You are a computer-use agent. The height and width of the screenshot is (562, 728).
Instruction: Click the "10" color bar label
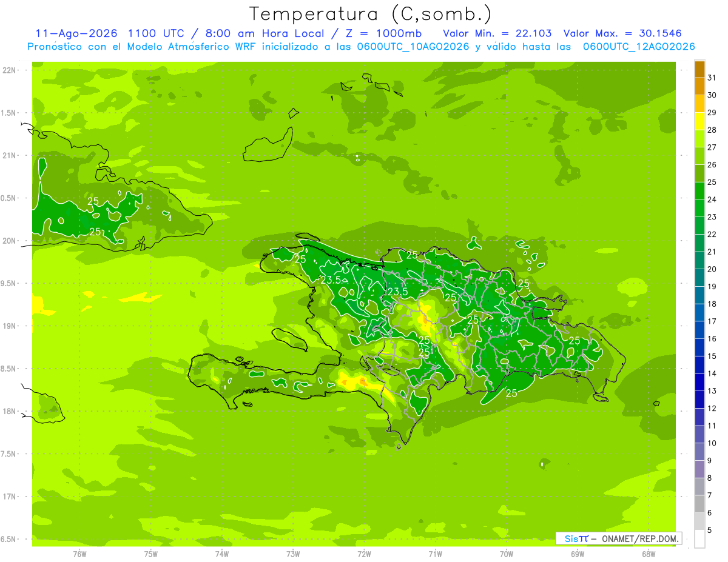pyautogui.click(x=712, y=443)
